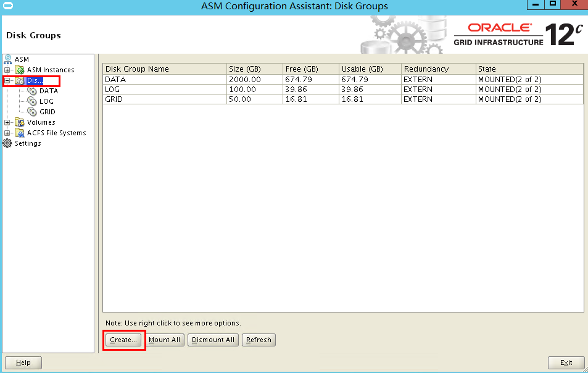The image size is (588, 373).
Task: Open ACFS File Systems label in tree
Action: (x=56, y=133)
